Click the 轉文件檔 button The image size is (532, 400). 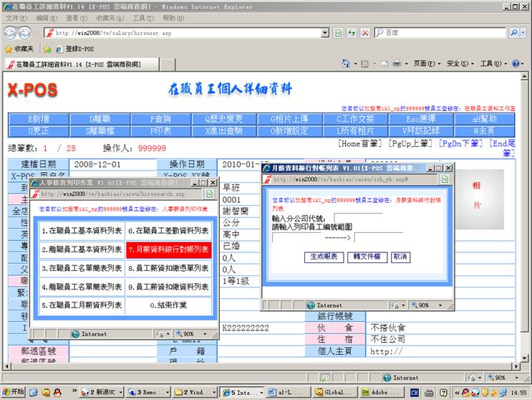tap(365, 257)
